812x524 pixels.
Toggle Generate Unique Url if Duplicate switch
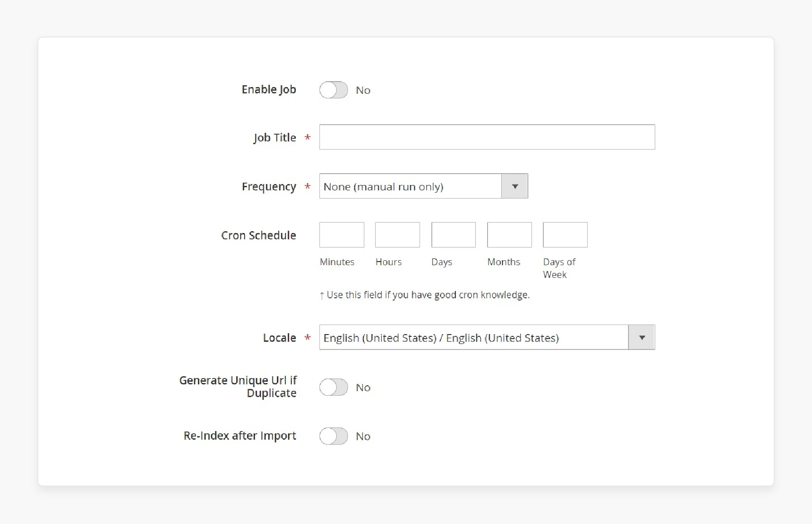pyautogui.click(x=333, y=387)
